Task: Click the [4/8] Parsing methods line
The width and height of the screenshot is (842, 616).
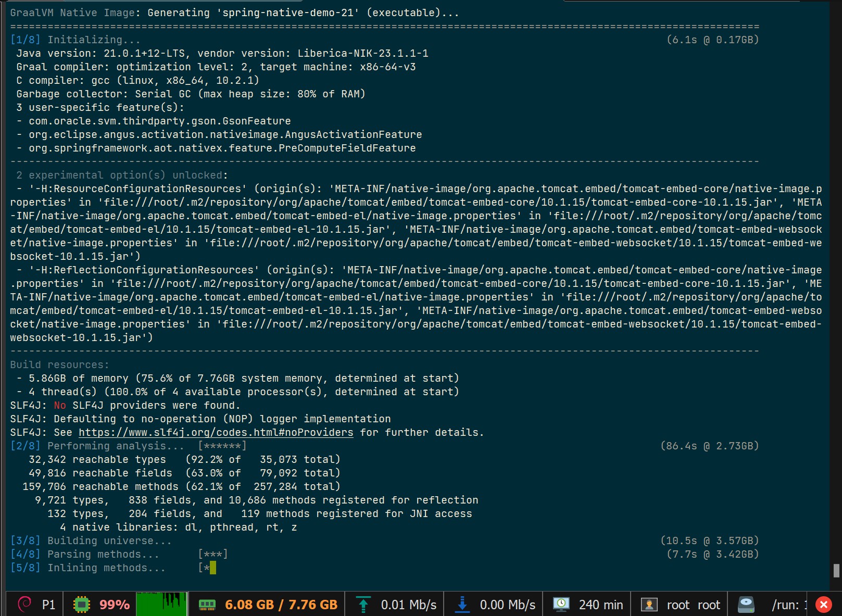Action: tap(119, 554)
